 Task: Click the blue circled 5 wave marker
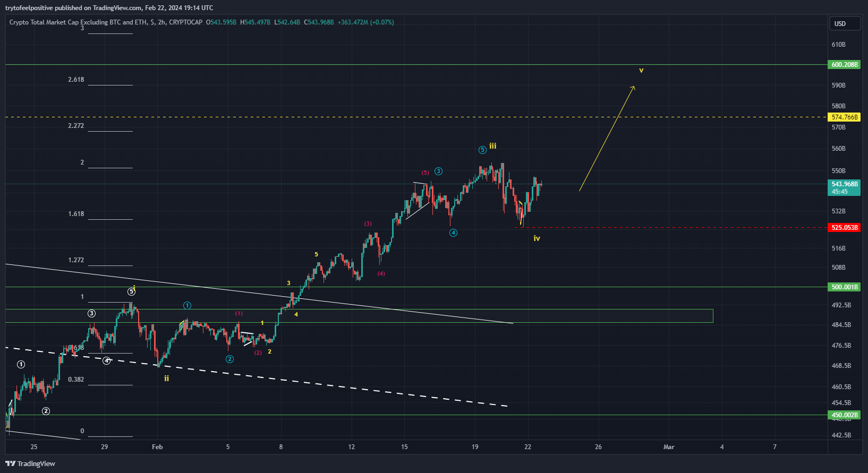pos(482,150)
